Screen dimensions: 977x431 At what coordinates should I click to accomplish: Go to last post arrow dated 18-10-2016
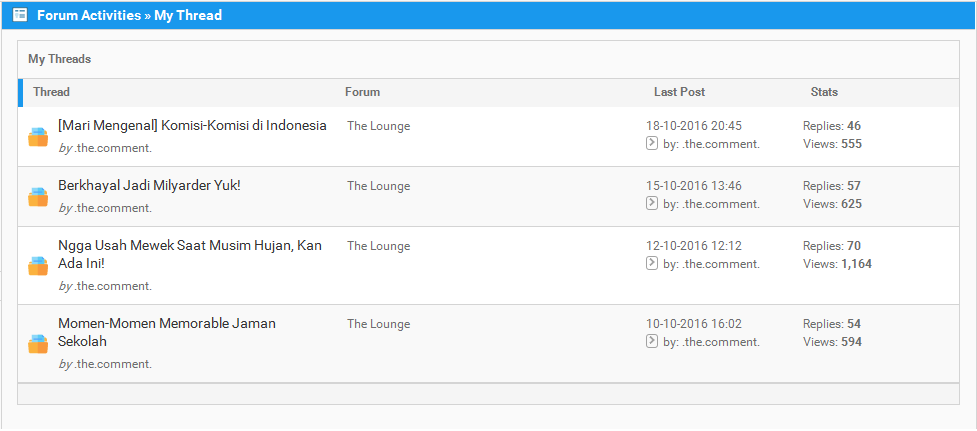point(652,144)
